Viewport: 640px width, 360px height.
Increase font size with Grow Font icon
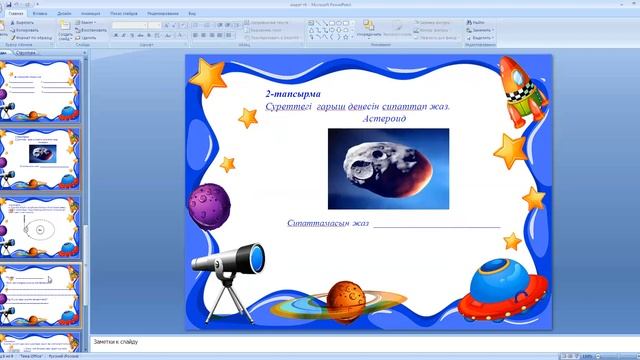pos(167,25)
